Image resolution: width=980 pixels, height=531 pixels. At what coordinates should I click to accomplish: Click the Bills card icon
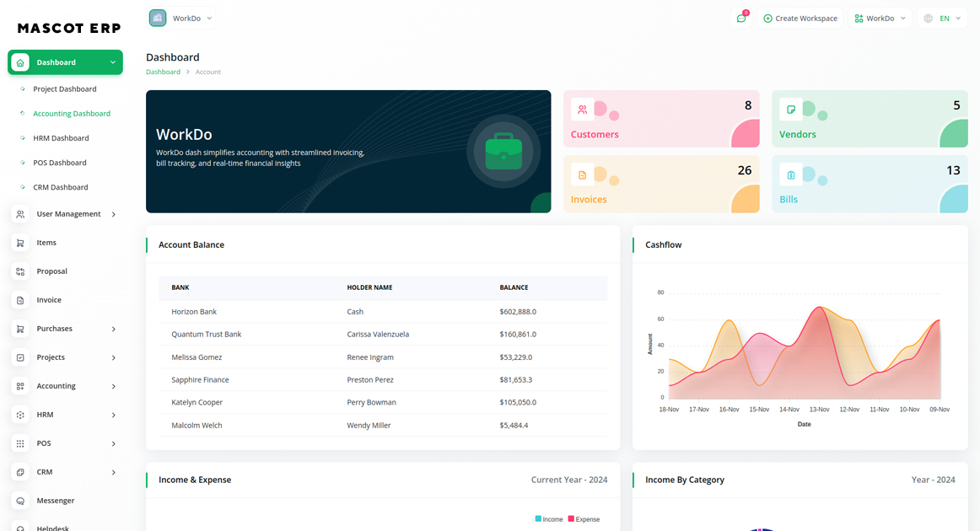tap(790, 174)
